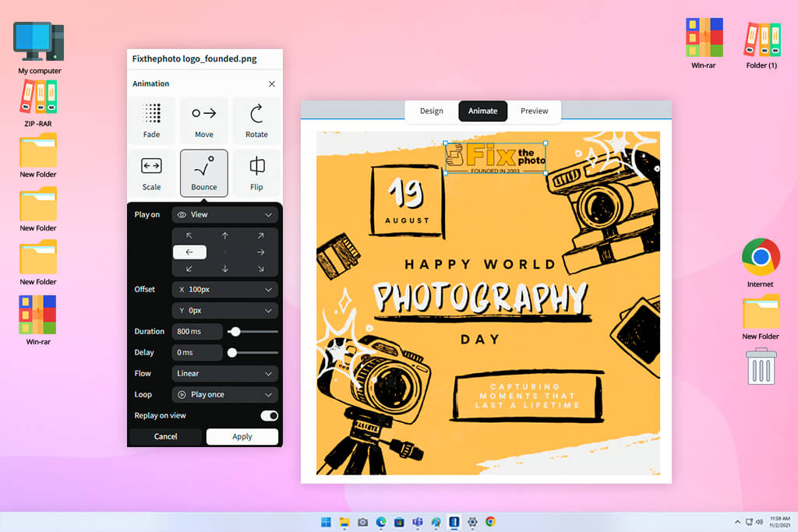This screenshot has width=798, height=532.
Task: Click the Duration slider handle
Action: click(235, 332)
